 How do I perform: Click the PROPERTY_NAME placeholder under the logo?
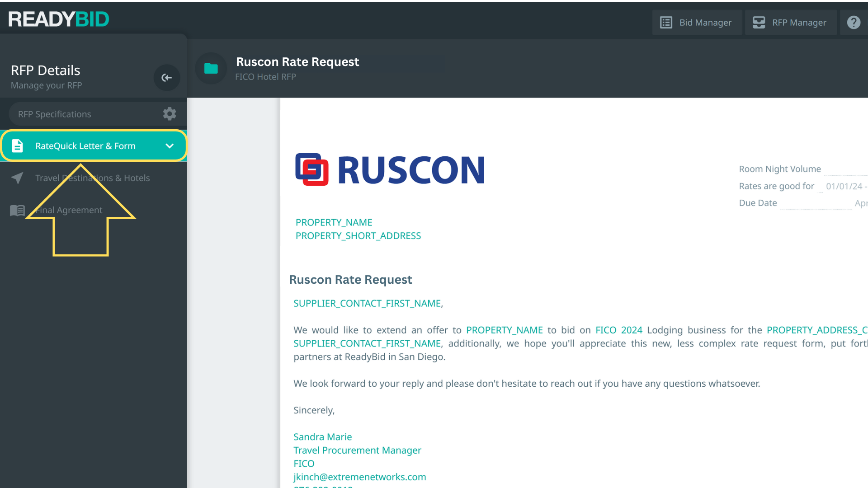pyautogui.click(x=334, y=222)
